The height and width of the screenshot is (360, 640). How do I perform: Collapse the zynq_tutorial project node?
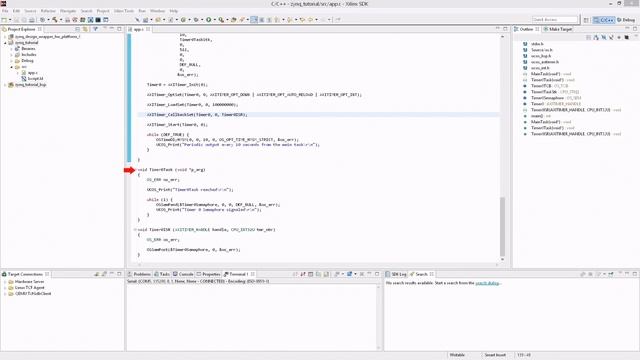point(5,43)
